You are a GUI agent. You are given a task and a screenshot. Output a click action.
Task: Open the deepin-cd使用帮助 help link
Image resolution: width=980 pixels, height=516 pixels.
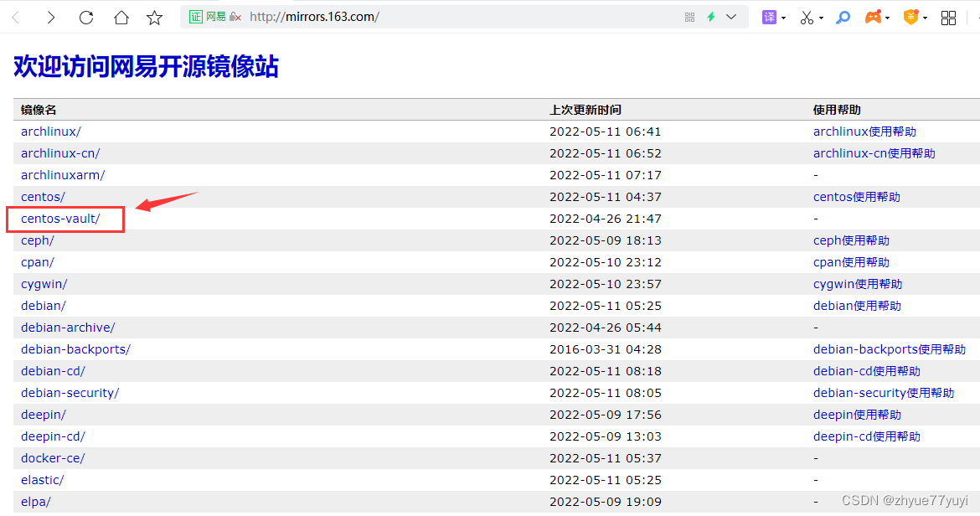(867, 436)
